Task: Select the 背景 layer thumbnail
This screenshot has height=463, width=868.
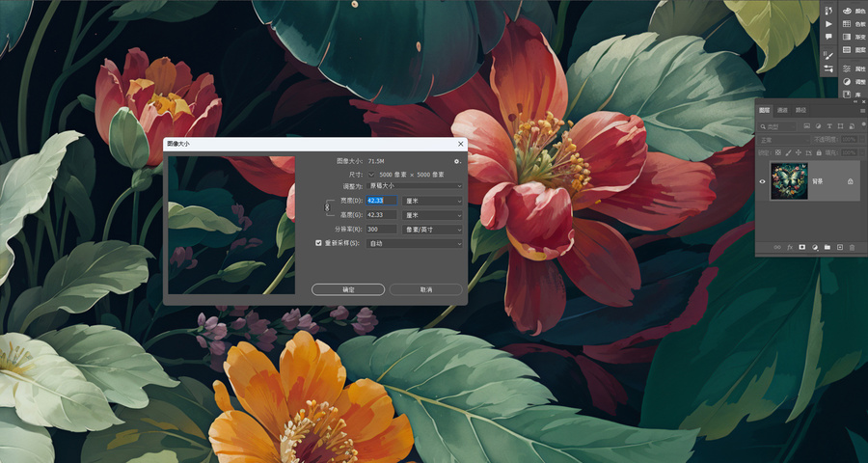Action: 789,181
